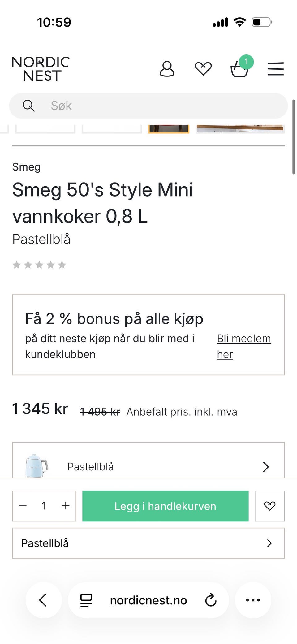
Task: Click the Nordic Nest logo
Action: click(41, 69)
